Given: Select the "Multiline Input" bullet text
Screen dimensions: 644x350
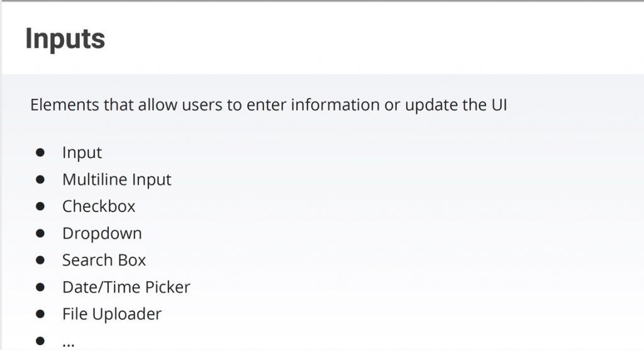Looking at the screenshot, I should pos(116,180).
